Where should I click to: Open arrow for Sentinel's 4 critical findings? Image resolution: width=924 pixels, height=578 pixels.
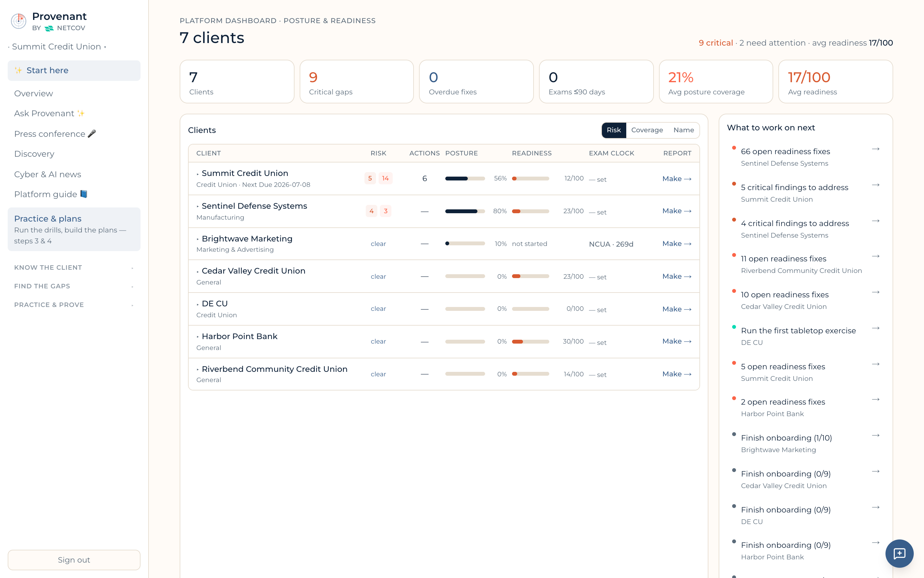[x=876, y=221]
